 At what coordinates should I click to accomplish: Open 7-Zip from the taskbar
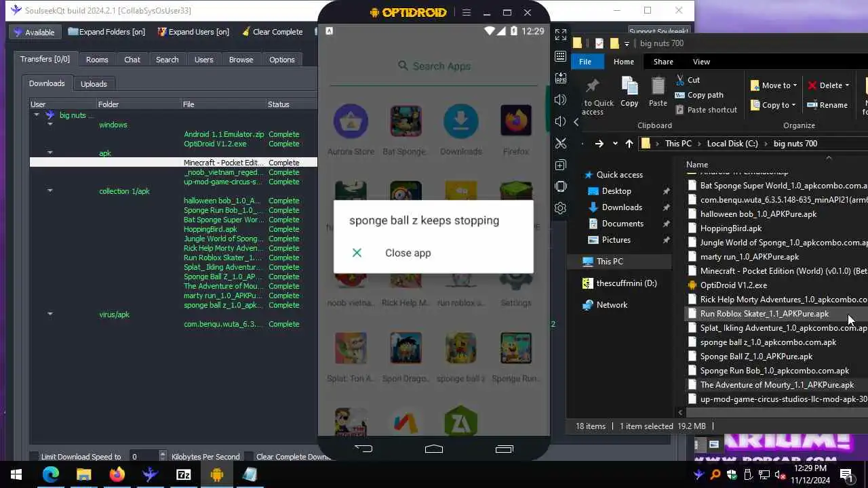coord(184,474)
